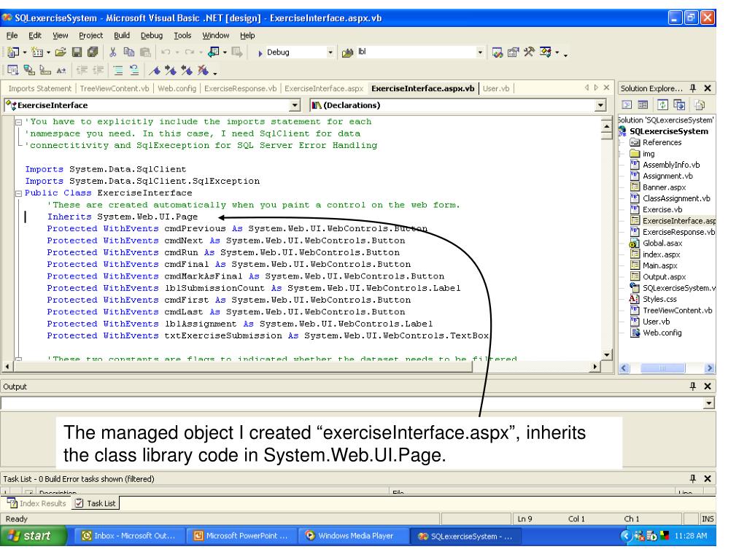Jump to previous bookmark icon

(x=187, y=71)
